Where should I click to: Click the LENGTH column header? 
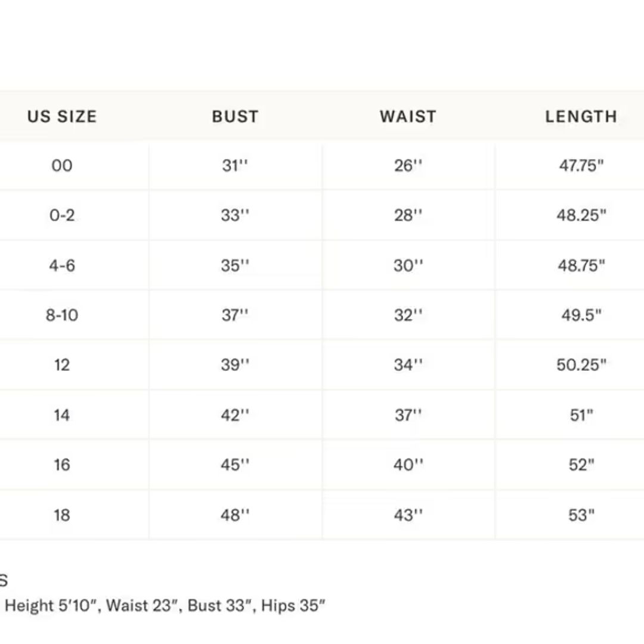[581, 116]
